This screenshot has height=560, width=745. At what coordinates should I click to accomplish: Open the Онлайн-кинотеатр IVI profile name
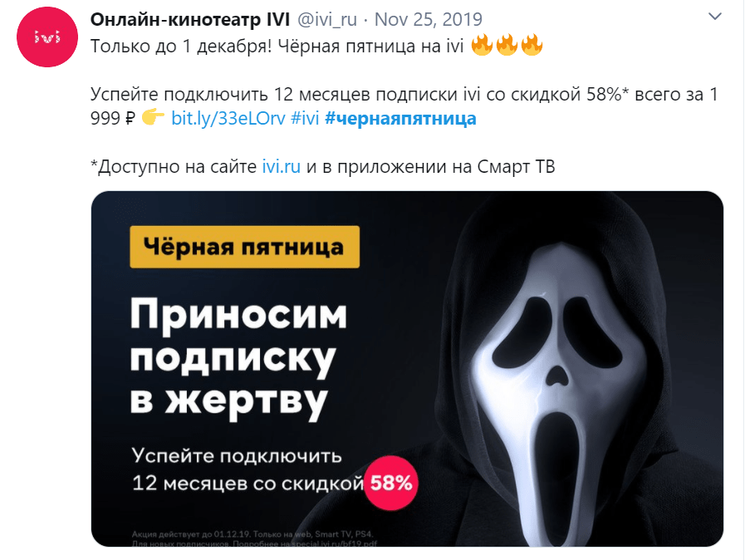(190, 19)
